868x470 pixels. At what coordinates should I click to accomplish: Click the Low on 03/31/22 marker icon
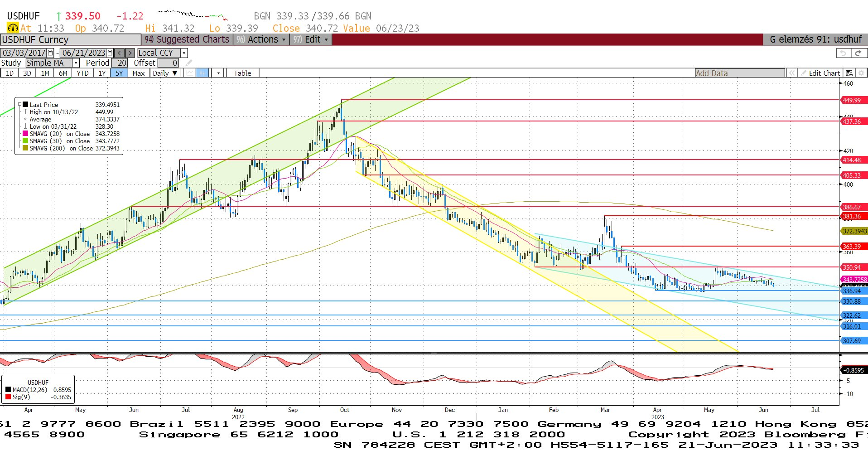pos(26,126)
